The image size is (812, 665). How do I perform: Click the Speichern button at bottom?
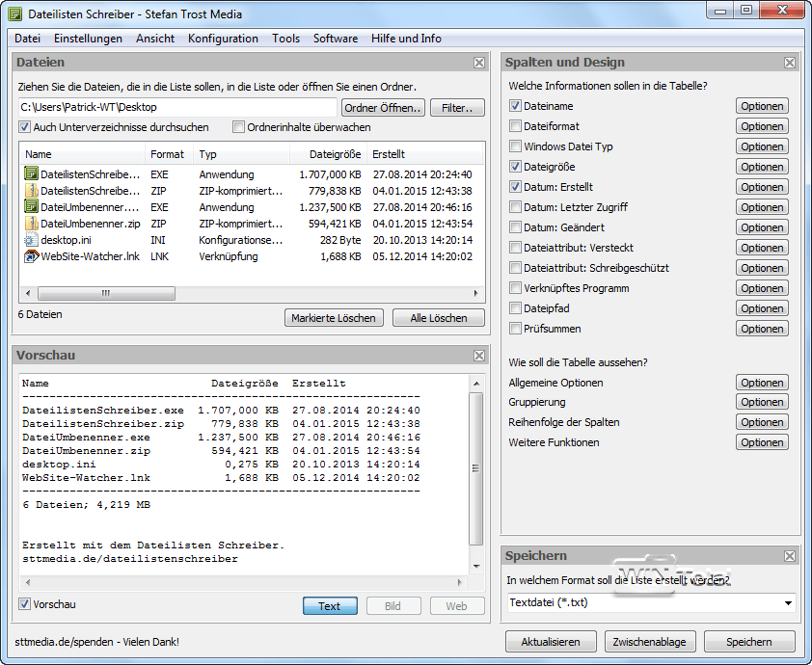click(749, 642)
